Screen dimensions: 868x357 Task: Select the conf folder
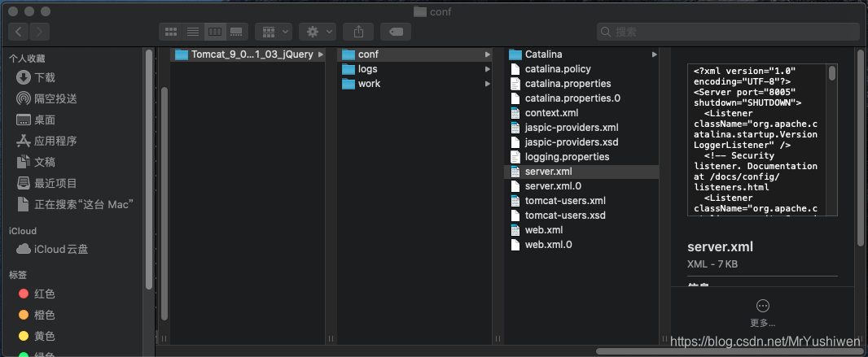click(414, 54)
